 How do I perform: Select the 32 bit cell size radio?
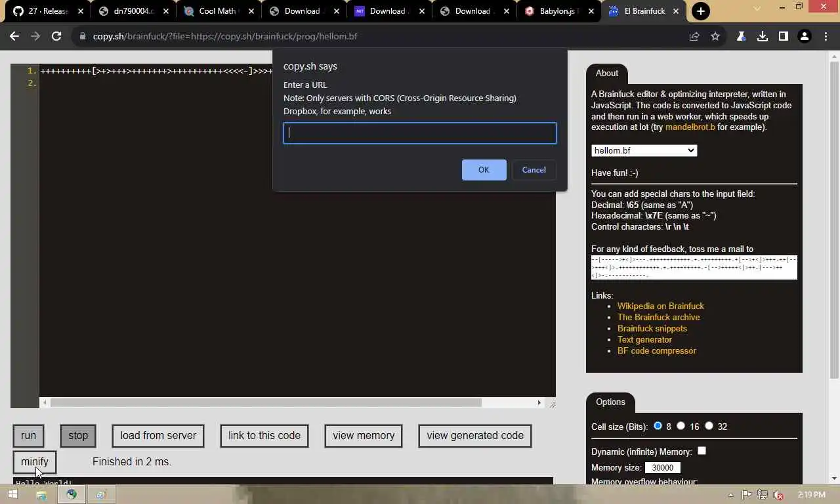point(709,426)
